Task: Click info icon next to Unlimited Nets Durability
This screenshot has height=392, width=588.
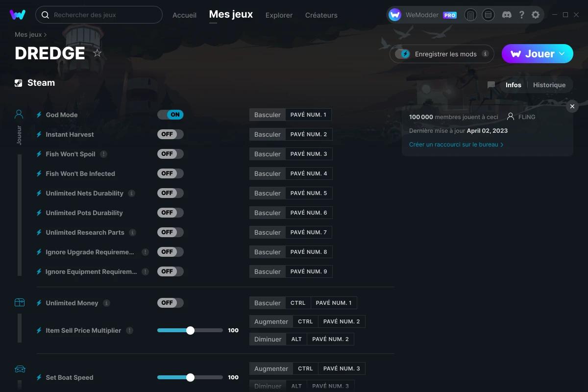Action: [131, 193]
